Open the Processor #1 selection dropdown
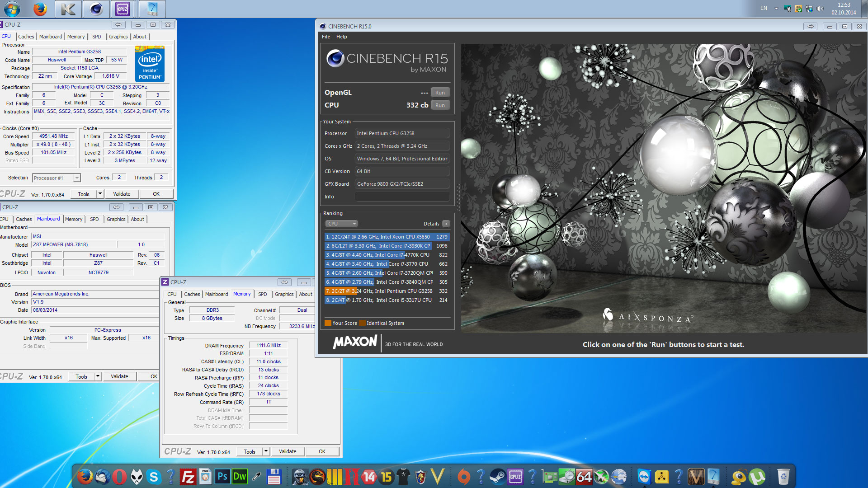868x488 pixels. pos(57,178)
